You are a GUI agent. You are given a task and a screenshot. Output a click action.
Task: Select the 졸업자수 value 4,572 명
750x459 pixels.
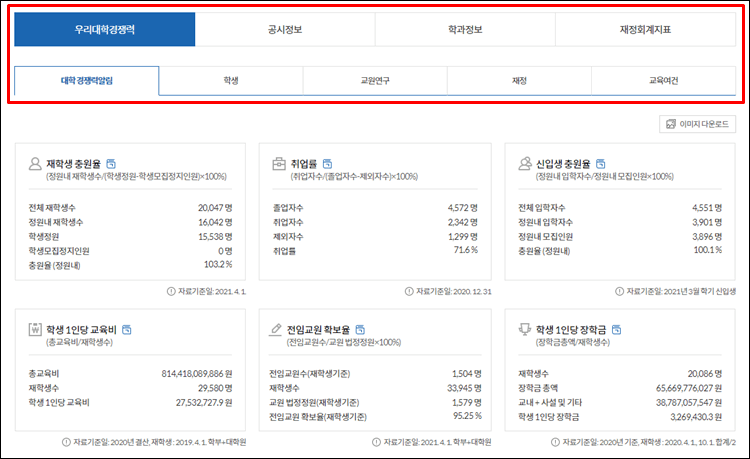pos(463,208)
